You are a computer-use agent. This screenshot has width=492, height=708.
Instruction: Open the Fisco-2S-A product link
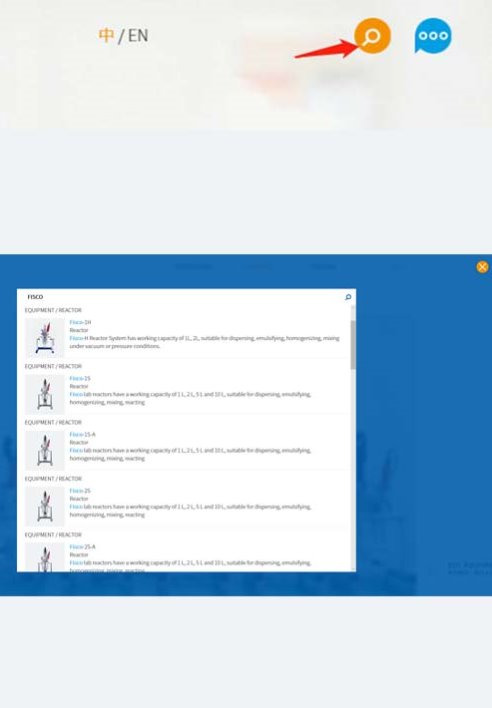pos(82,546)
